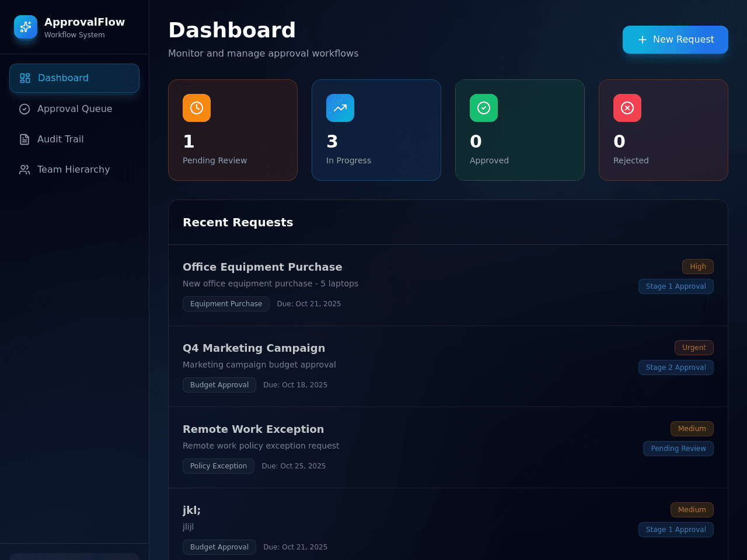This screenshot has height=560, width=747.
Task: Click the Recent Requests heading
Action: (238, 222)
